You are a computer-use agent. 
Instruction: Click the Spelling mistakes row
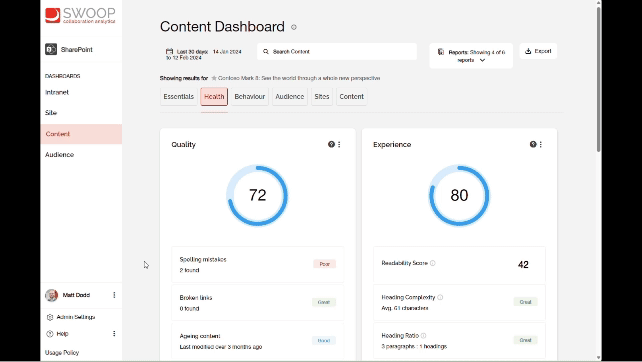click(x=258, y=265)
